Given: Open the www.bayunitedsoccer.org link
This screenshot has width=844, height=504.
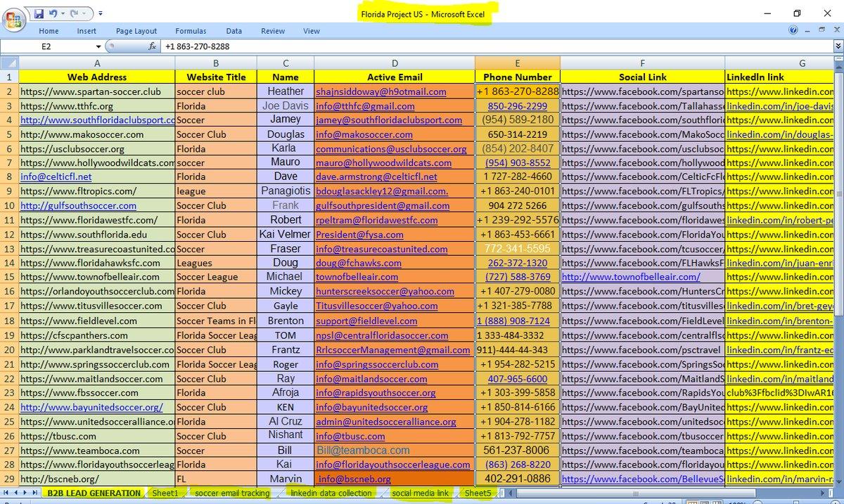Looking at the screenshot, I should [91, 407].
